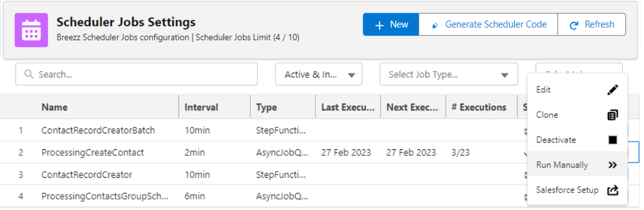
Task: Click the pencil icon next to Edit
Action: click(x=612, y=90)
